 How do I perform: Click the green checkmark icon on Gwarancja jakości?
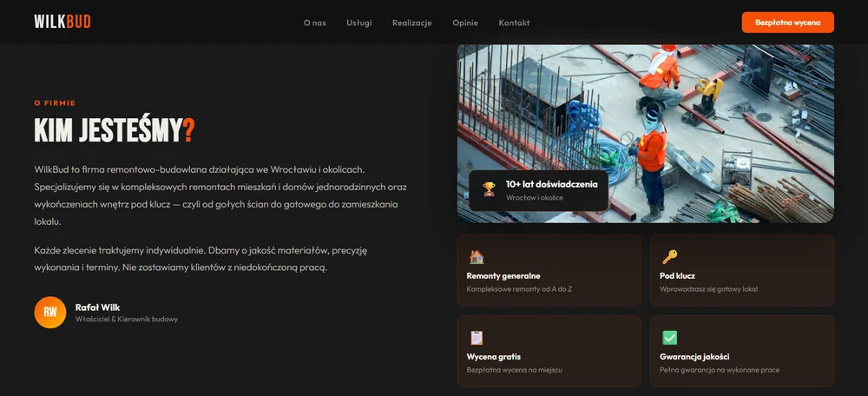[669, 338]
